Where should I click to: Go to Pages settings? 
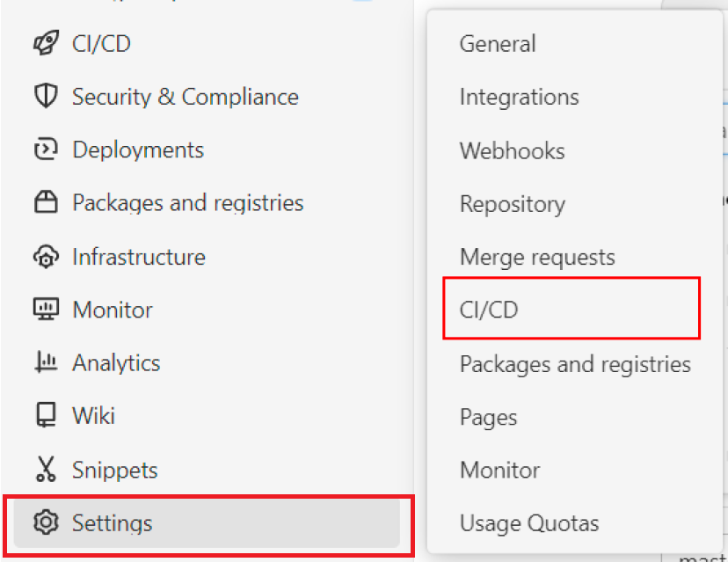[x=488, y=417]
